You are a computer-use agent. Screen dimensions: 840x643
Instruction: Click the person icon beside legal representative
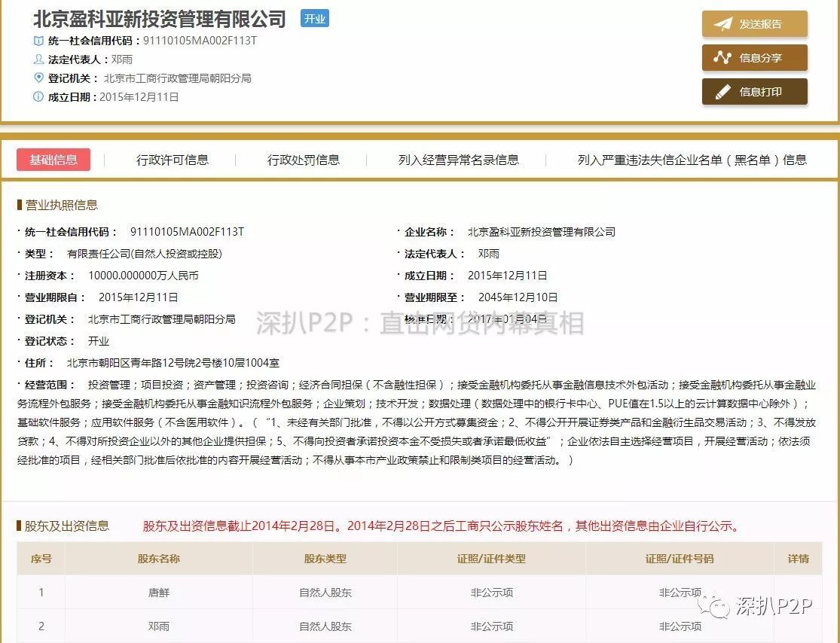tap(38, 59)
